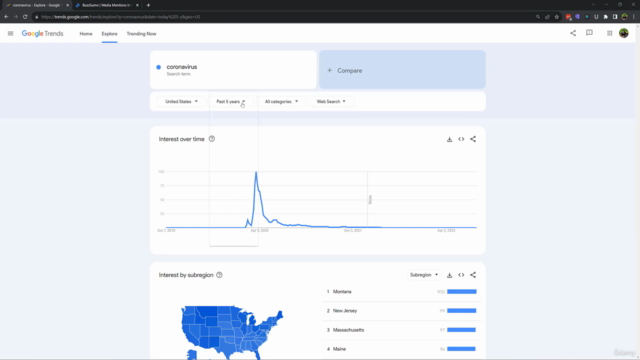The height and width of the screenshot is (360, 640).
Task: Click the blue coronavirus term color dot
Action: pyautogui.click(x=158, y=67)
